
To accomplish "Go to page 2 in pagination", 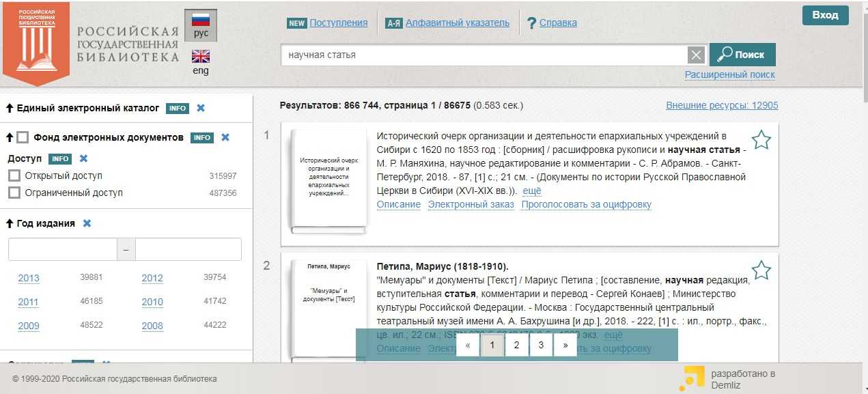I will (x=516, y=345).
